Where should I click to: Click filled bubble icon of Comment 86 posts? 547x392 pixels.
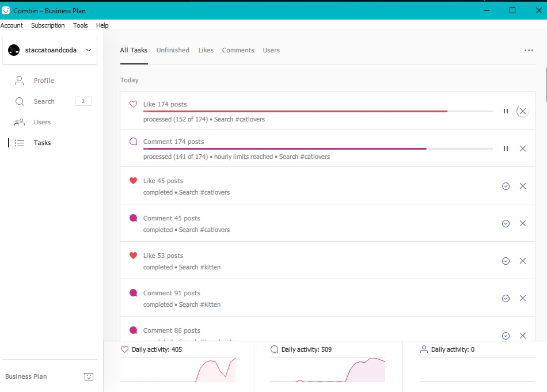pyautogui.click(x=133, y=330)
